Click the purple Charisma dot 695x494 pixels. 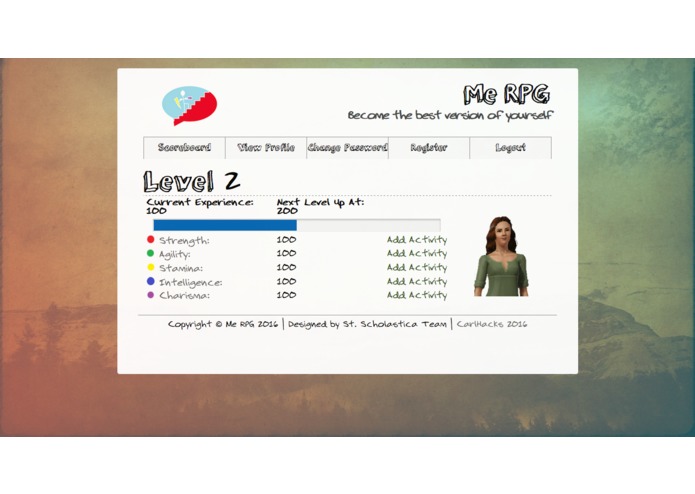151,295
